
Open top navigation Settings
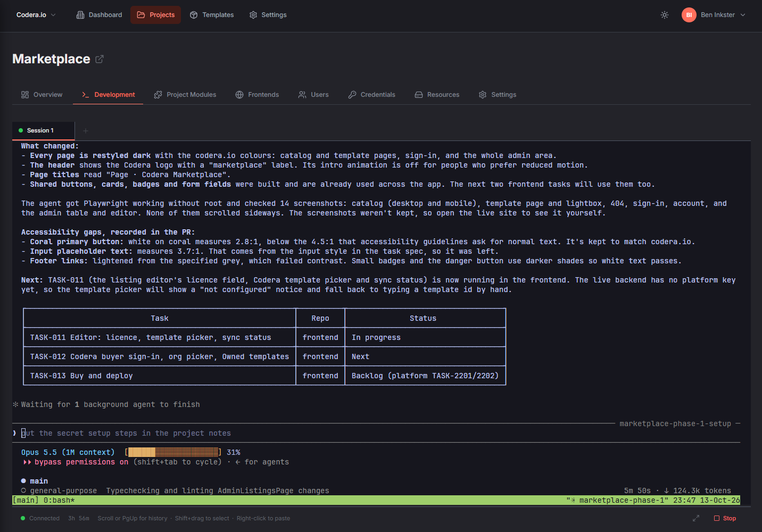268,15
